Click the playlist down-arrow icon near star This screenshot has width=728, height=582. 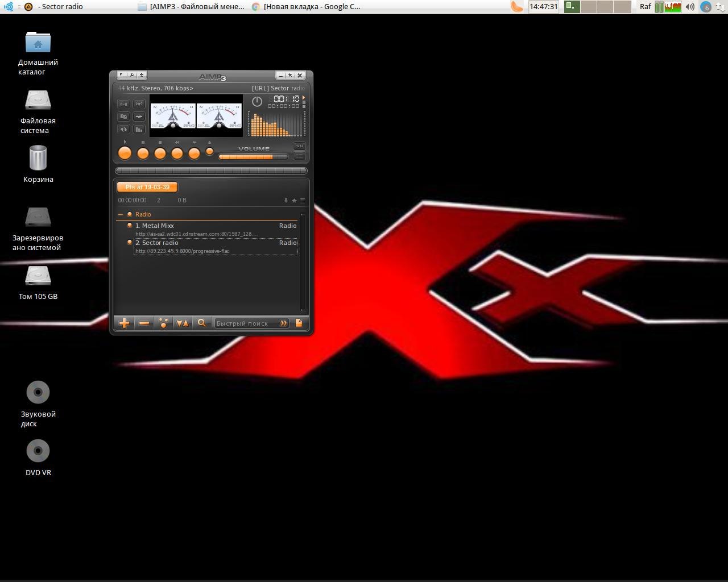point(286,201)
